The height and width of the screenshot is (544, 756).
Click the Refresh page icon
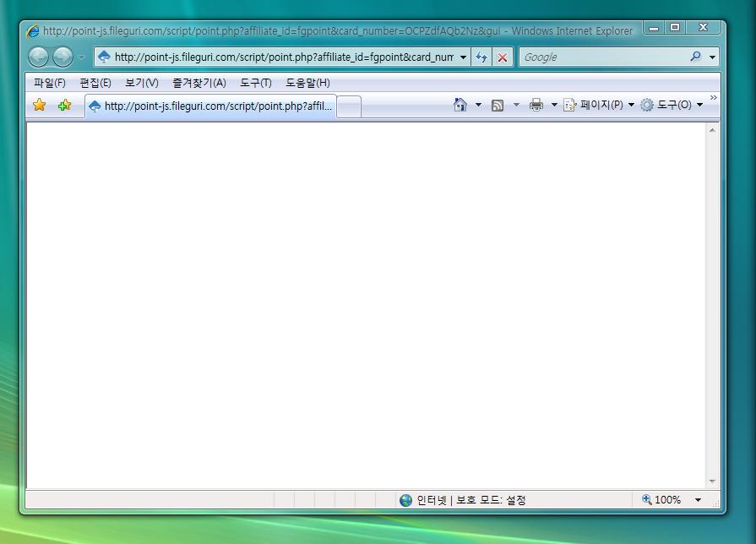point(481,57)
